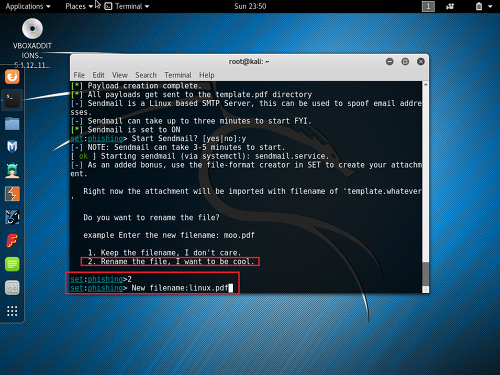Click workspace indicator number 1

pos(428,6)
